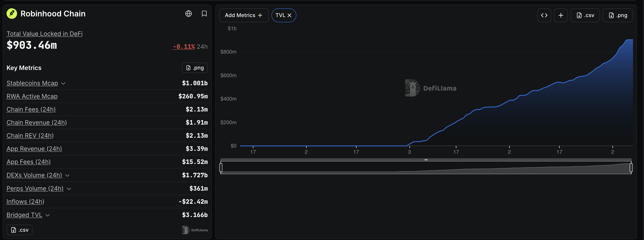Click the $361m Perps Volume value
644x240 pixels.
[198, 188]
